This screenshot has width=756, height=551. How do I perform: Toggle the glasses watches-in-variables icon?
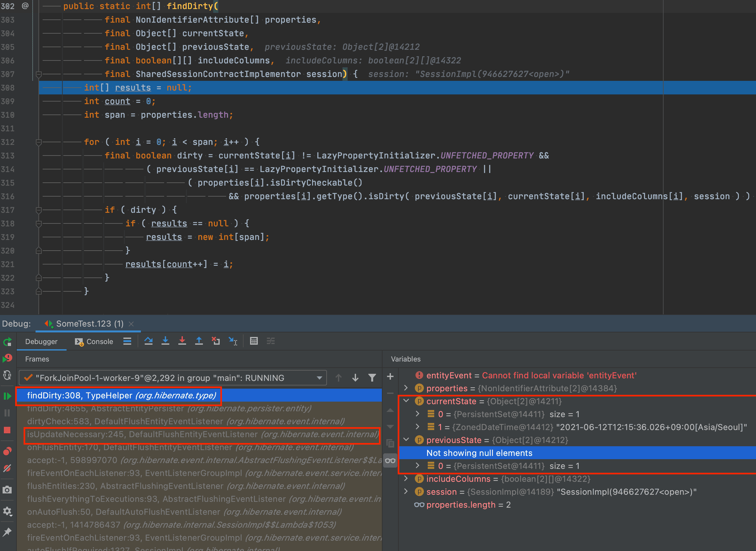pyautogui.click(x=390, y=461)
